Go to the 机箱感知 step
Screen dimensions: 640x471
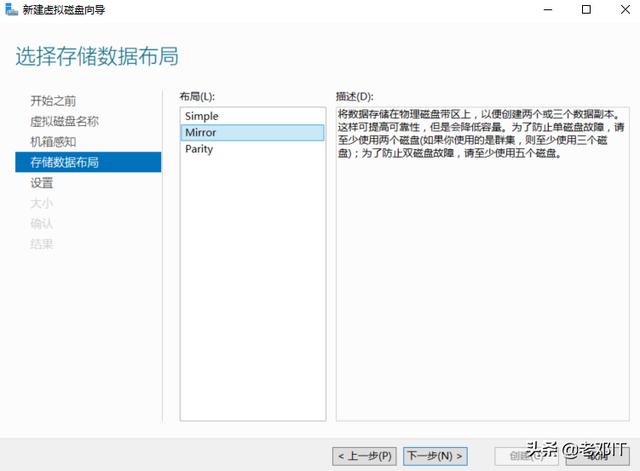point(53,142)
